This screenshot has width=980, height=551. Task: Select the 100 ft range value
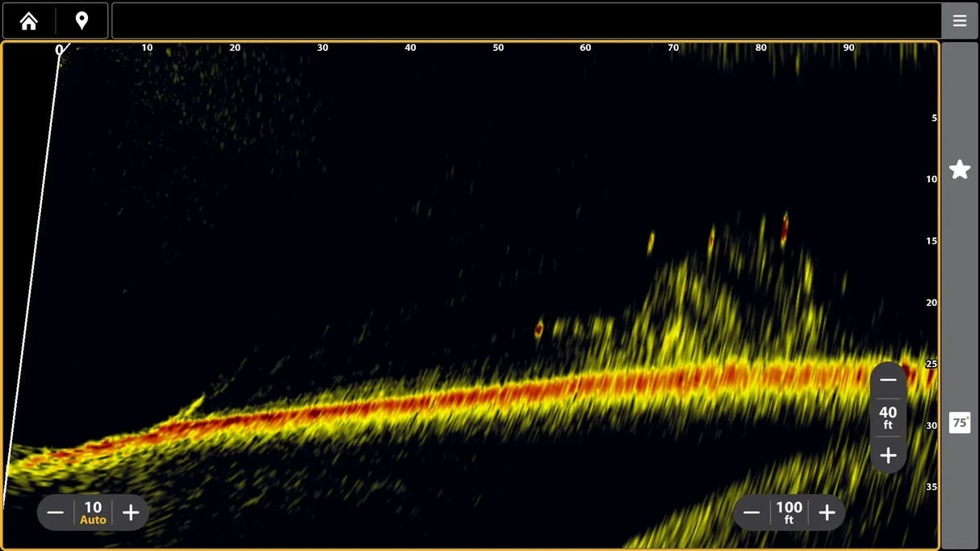789,511
